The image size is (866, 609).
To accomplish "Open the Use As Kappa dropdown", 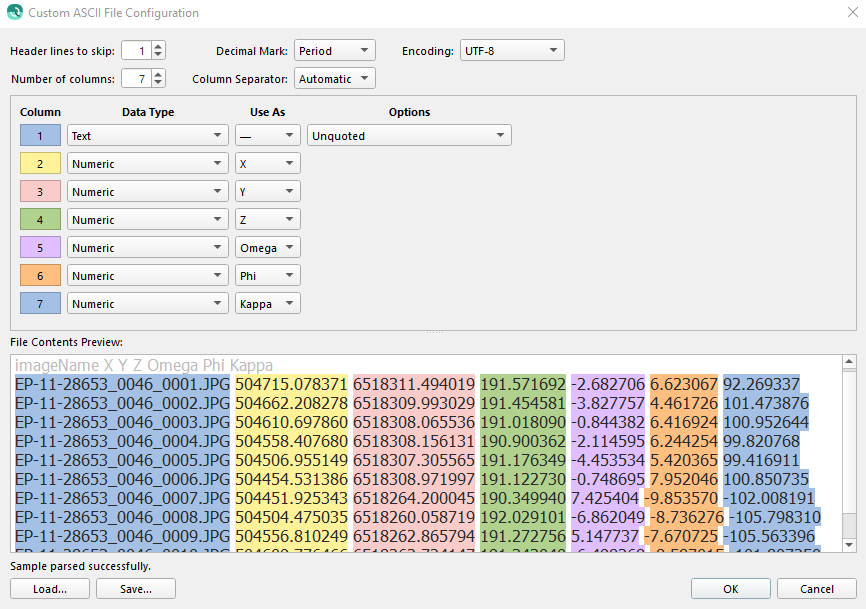I will pyautogui.click(x=267, y=303).
